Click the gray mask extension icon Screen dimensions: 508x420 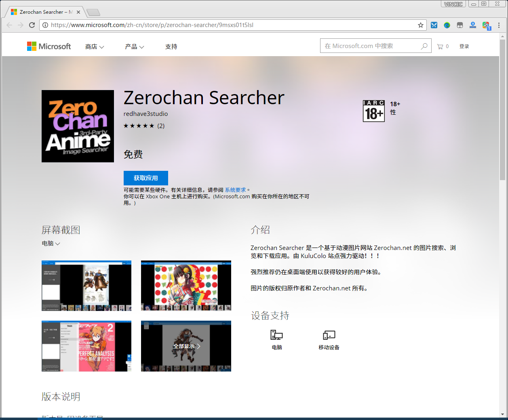coord(460,25)
